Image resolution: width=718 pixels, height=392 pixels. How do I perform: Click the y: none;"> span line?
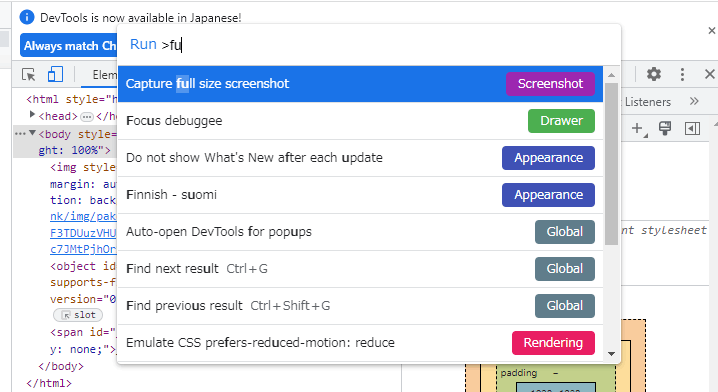coord(83,349)
